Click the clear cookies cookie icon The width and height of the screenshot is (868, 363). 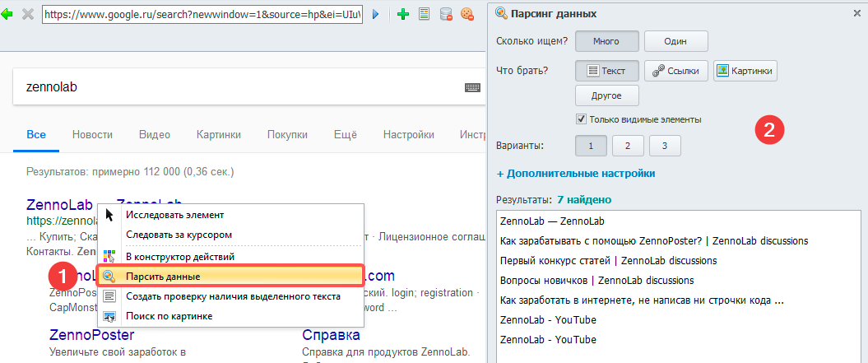pos(467,15)
